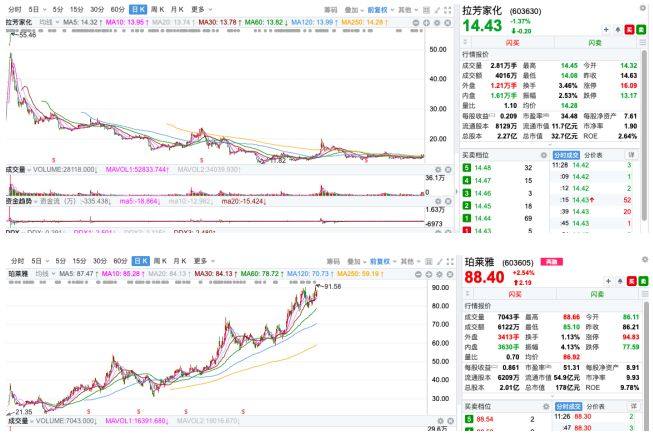Close top chart MA indicator bar with X
The height and width of the screenshot is (441, 653).
tap(448, 22)
